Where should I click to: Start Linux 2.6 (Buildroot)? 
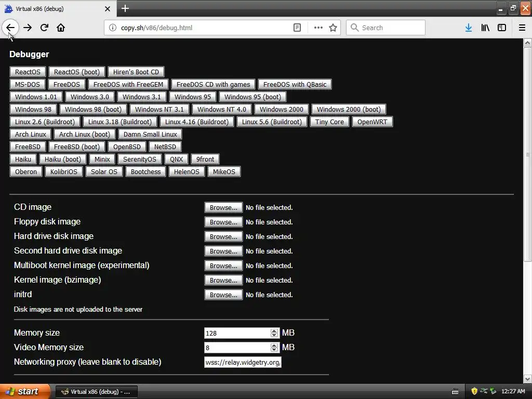(x=45, y=122)
